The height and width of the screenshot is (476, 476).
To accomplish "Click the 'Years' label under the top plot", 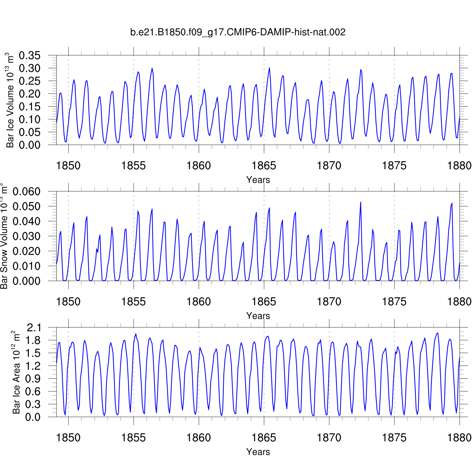I will [258, 180].
